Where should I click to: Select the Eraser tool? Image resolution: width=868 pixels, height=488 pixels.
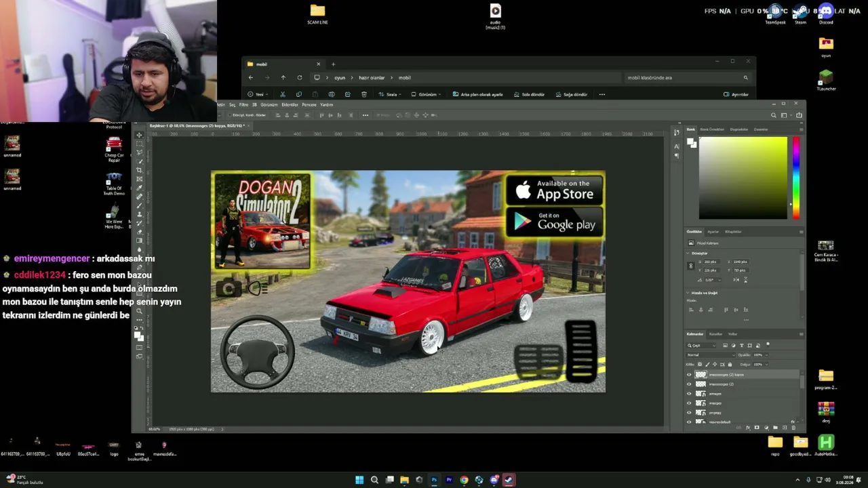140,232
